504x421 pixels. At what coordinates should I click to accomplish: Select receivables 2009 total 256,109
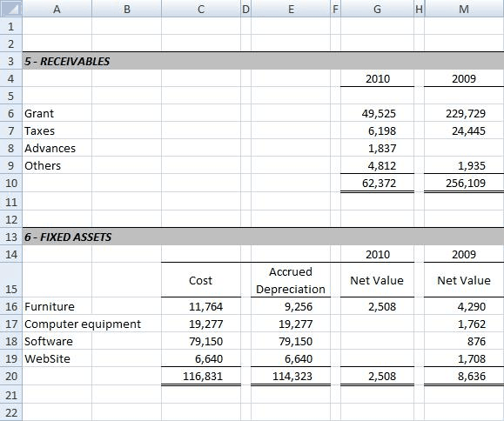pos(464,183)
